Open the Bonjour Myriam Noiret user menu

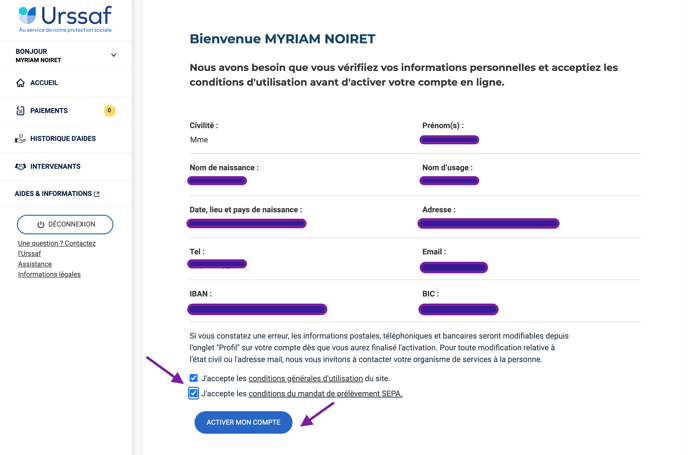click(66, 55)
